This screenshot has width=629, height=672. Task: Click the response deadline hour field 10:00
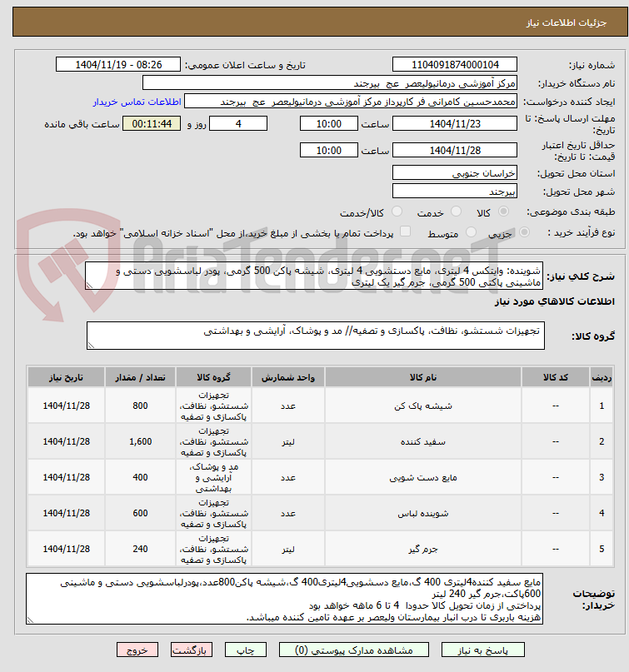click(x=329, y=124)
